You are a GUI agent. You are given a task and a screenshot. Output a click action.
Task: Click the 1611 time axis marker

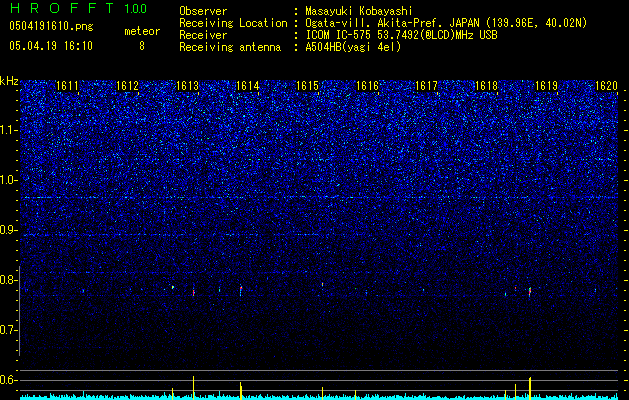[67, 86]
